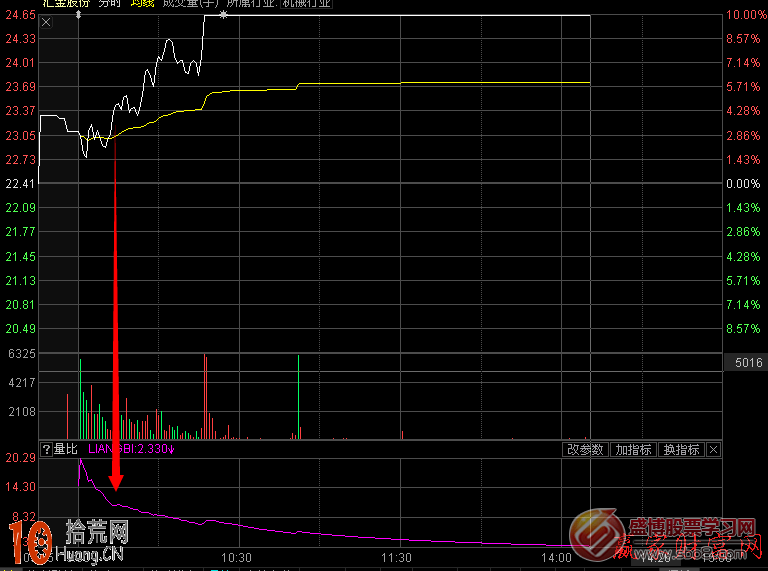
Task: Select the double-arrow marker at the chart's top edge
Action: (x=78, y=15)
